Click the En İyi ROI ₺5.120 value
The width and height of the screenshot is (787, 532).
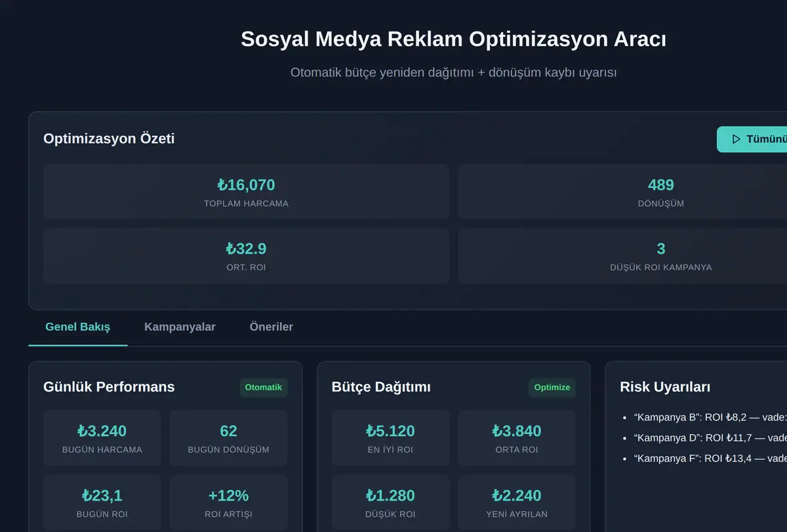(x=390, y=431)
